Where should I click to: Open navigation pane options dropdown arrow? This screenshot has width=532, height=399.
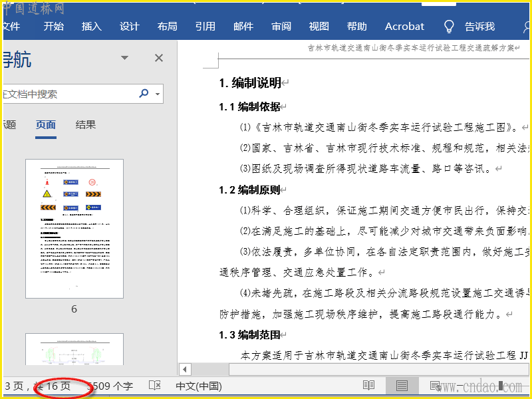125,58
